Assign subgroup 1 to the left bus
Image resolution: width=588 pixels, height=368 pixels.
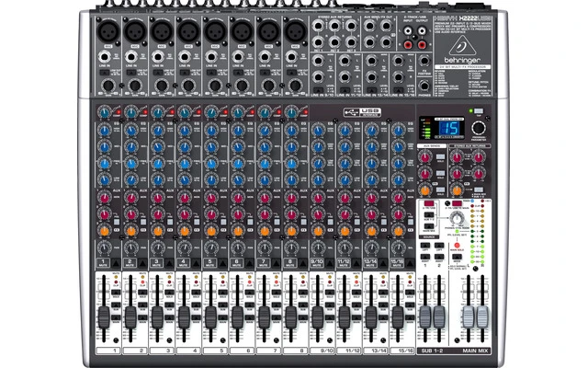pos(425,246)
